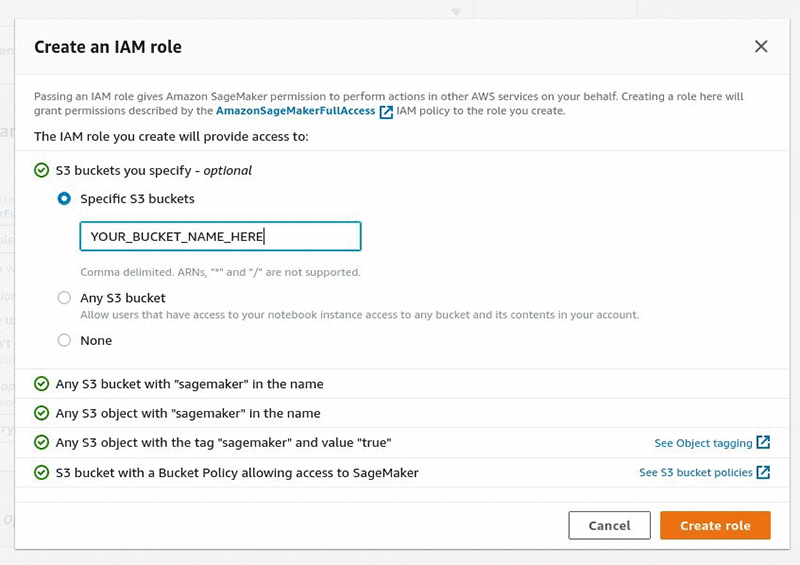Click the S3 bucket name input field
This screenshot has height=565, width=800.
220,237
